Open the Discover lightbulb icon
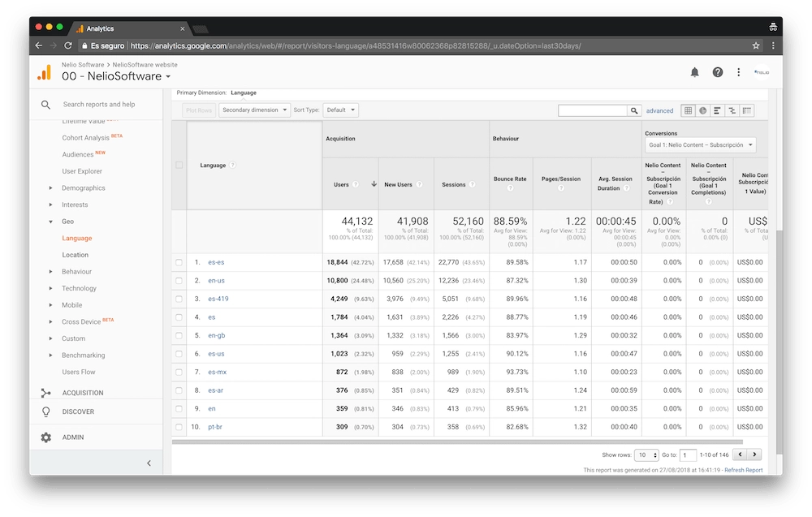The width and height of the screenshot is (812, 517). (46, 412)
